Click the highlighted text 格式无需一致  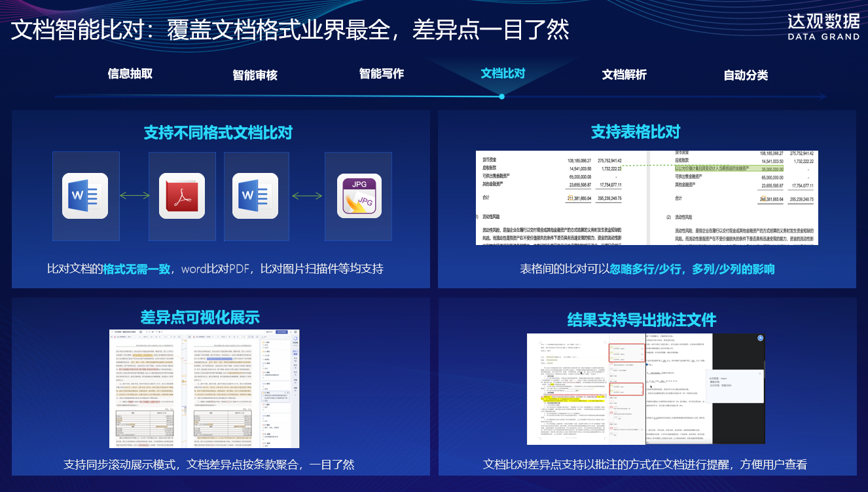click(137, 269)
